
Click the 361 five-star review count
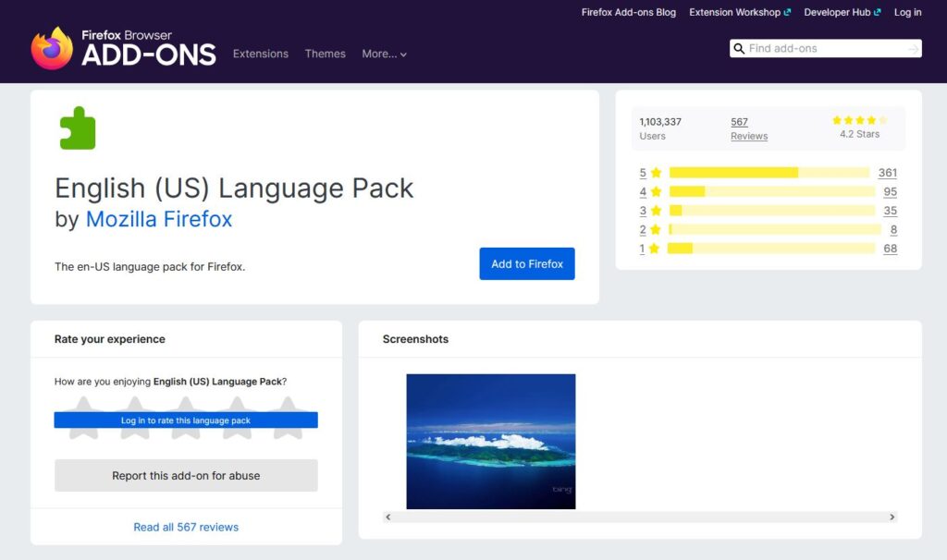887,173
